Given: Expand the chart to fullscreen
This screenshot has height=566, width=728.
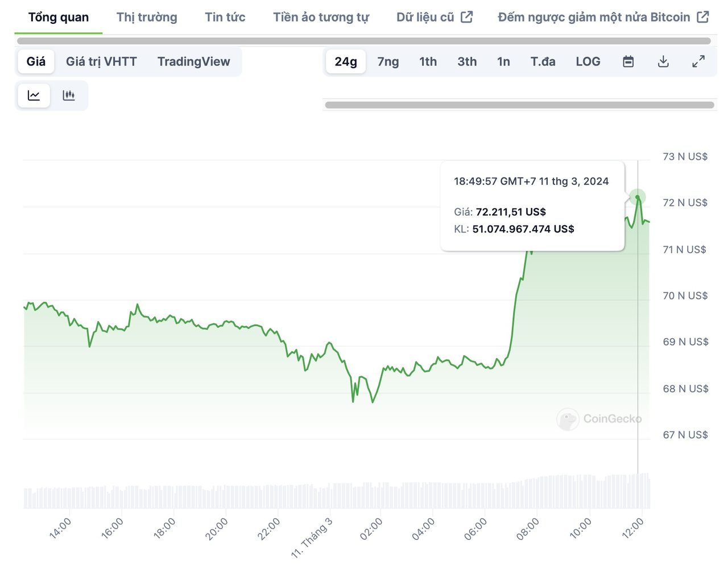Looking at the screenshot, I should tap(698, 61).
